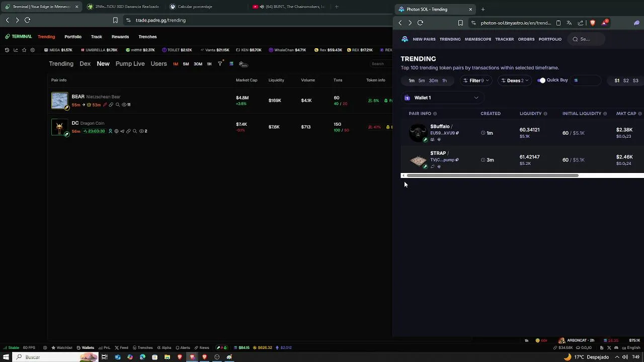Switch to Padre Track tab
This screenshot has height=362, width=644.
pos(97,37)
